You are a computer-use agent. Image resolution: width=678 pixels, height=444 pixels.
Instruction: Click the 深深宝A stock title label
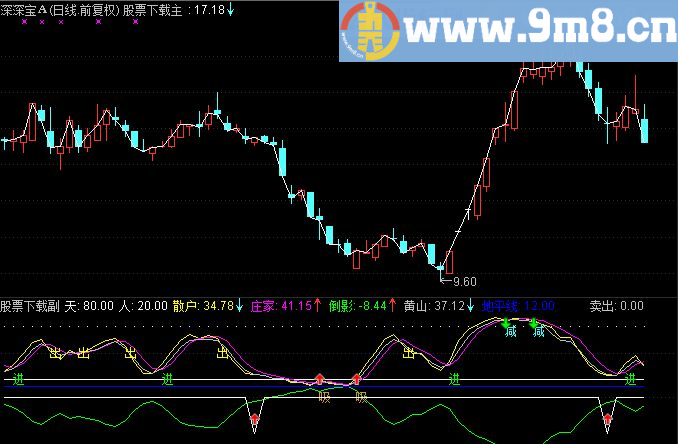23,10
